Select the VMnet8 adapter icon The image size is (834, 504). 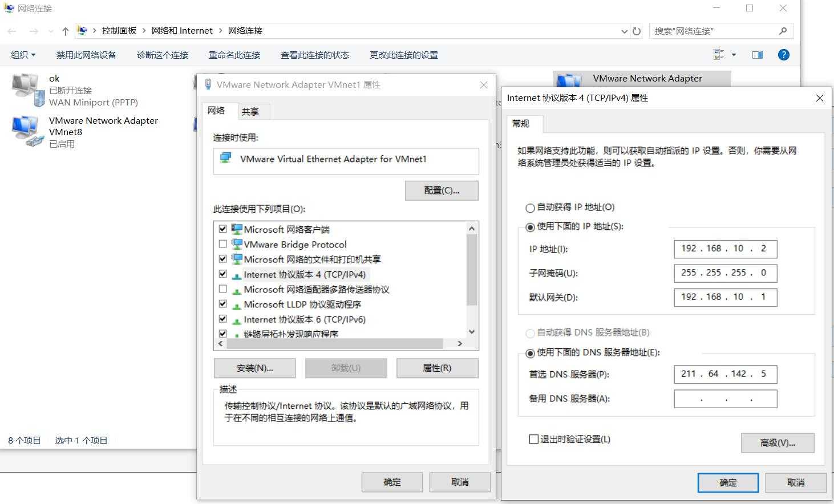click(27, 131)
